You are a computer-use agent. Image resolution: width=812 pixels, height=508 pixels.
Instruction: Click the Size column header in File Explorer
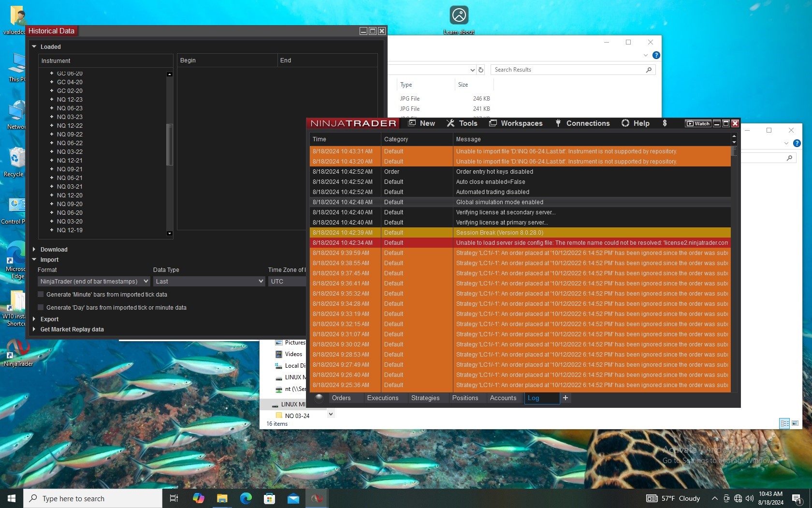(x=474, y=85)
